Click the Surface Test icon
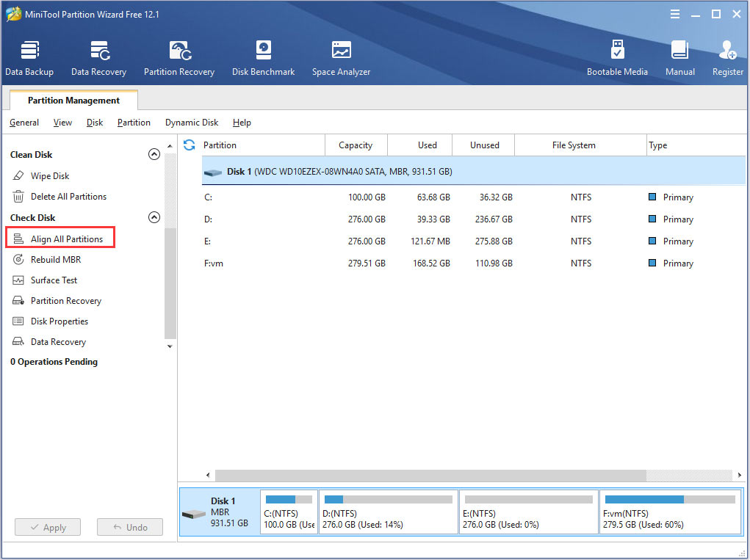The image size is (750, 560). point(18,280)
